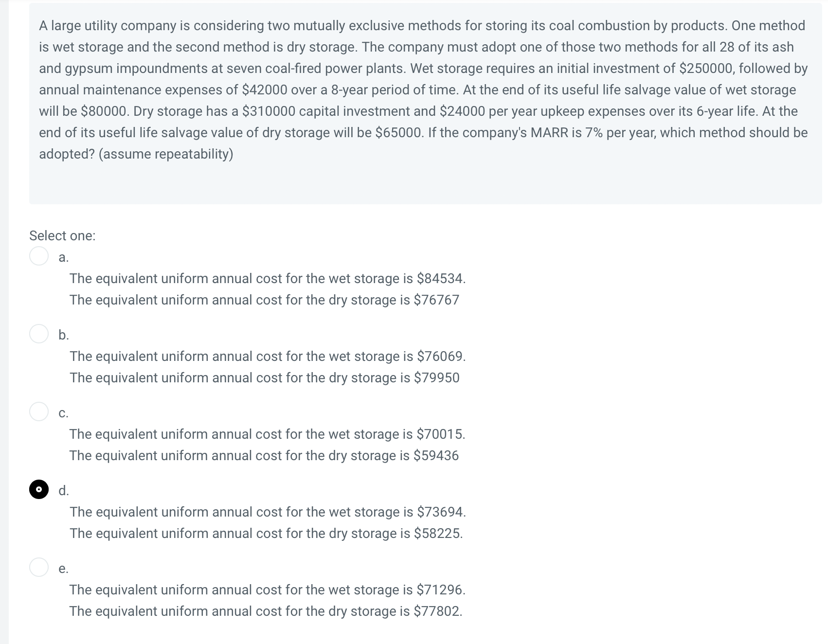Click the option c label letter
This screenshot has height=644, width=828.
(x=63, y=412)
